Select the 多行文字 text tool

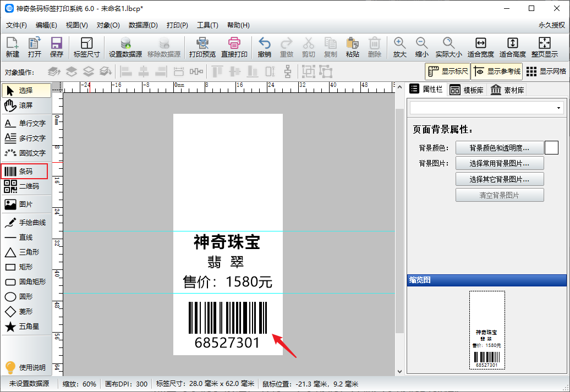[26, 139]
